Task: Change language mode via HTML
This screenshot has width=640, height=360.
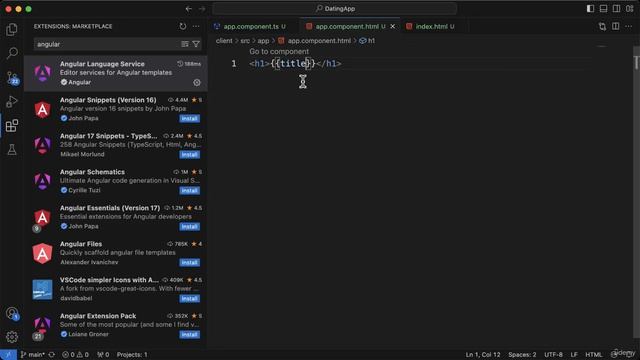Action: (594, 355)
